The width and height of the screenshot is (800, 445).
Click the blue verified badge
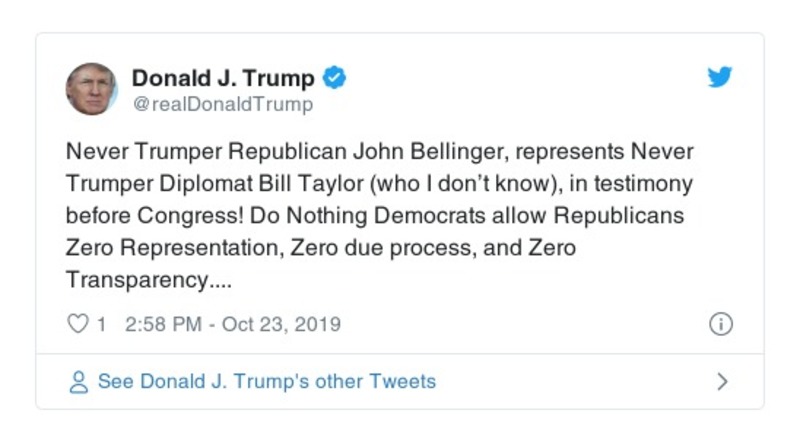[x=335, y=78]
